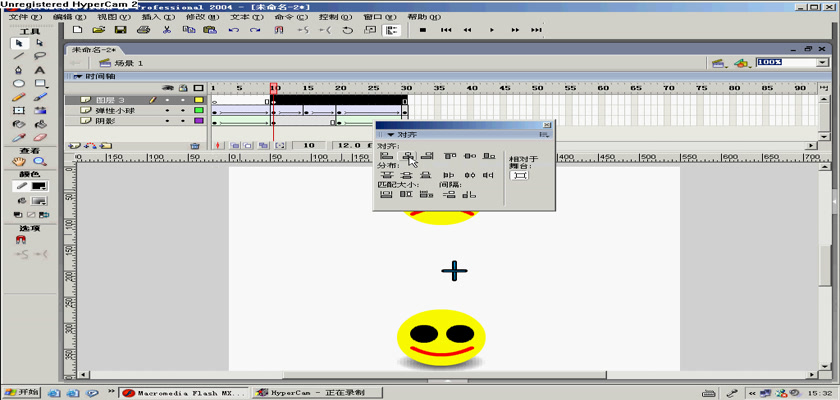Toggle lock dot of 弹性小球 layer

tap(183, 111)
